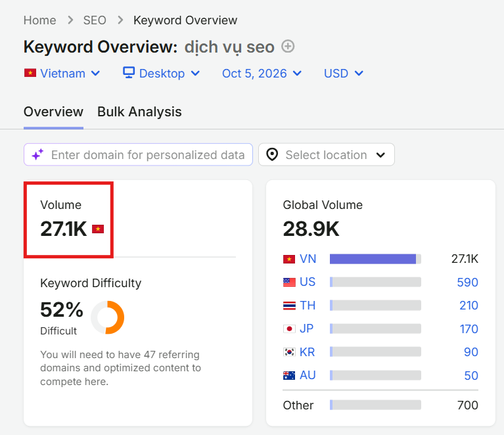Click the Global Volume label
The height and width of the screenshot is (435, 504).
coord(323,205)
